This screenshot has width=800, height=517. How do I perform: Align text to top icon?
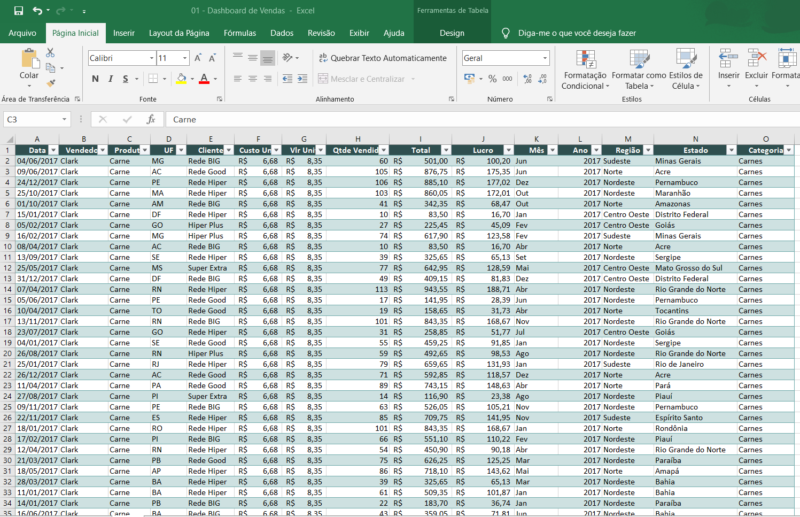click(238, 58)
